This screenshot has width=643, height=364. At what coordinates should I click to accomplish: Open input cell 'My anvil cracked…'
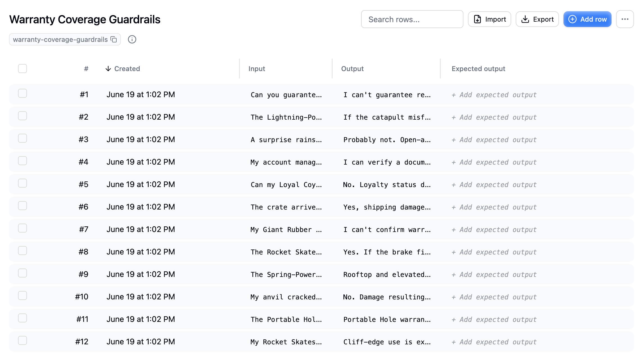[286, 297]
